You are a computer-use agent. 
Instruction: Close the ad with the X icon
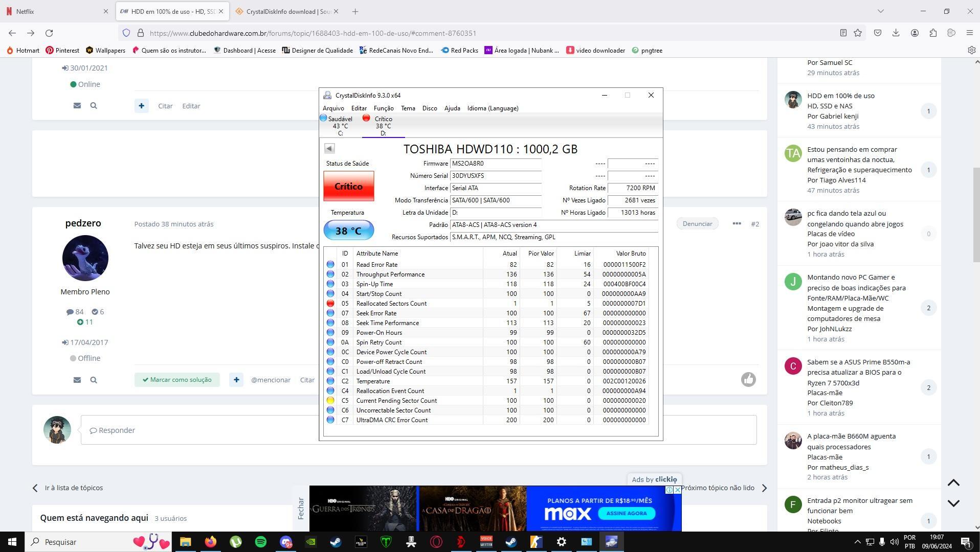[x=678, y=490]
